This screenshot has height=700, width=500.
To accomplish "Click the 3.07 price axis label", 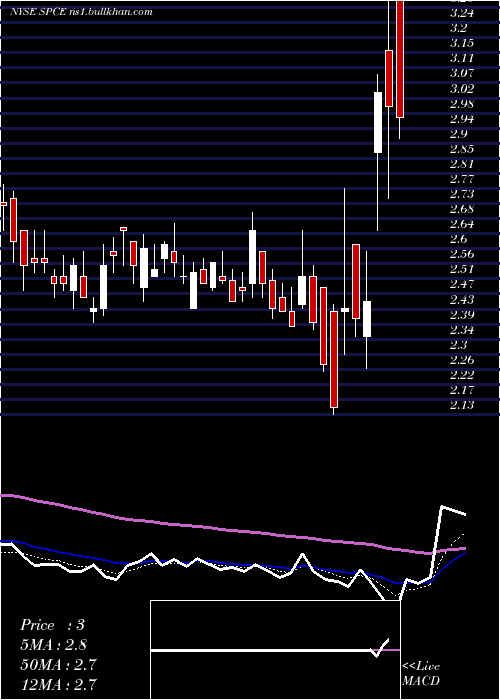I will (461, 73).
